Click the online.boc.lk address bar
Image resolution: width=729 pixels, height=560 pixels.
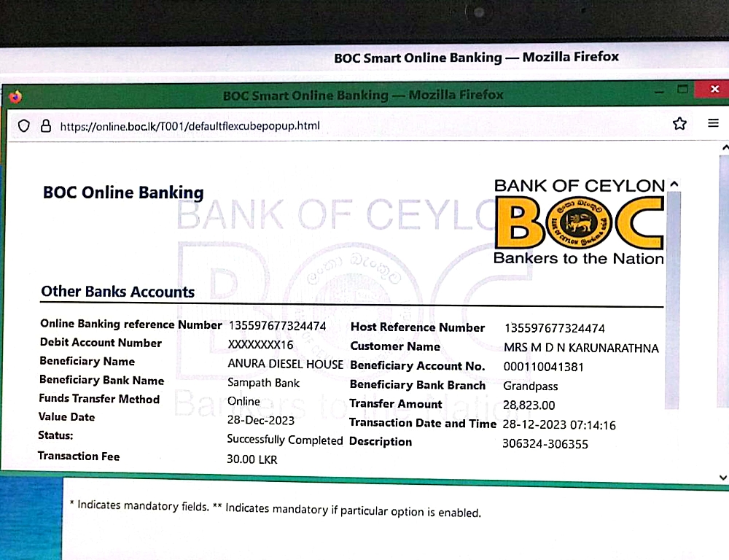[x=190, y=126]
